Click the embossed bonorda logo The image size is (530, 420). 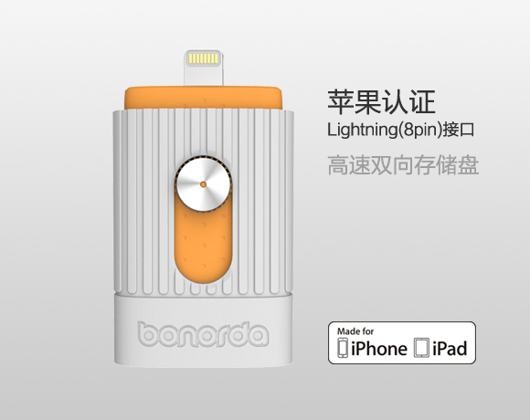203,334
